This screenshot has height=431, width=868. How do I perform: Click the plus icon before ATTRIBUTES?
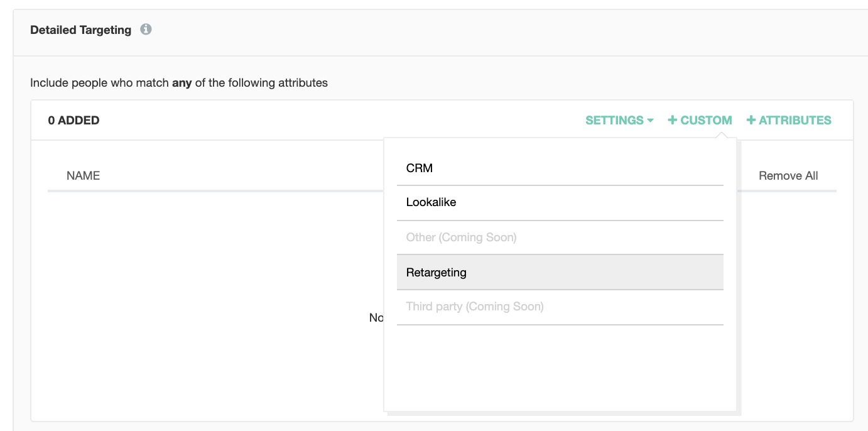[751, 120]
